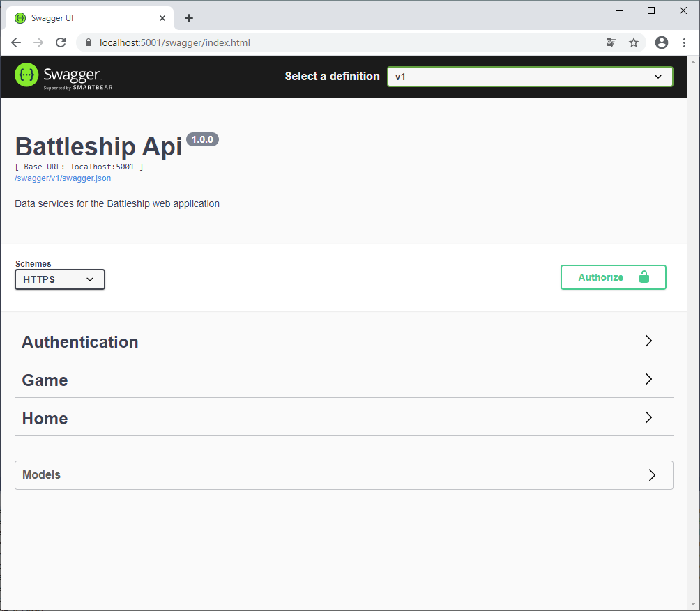Click the Battleship Api title
Image resolution: width=700 pixels, height=611 pixels.
(99, 147)
